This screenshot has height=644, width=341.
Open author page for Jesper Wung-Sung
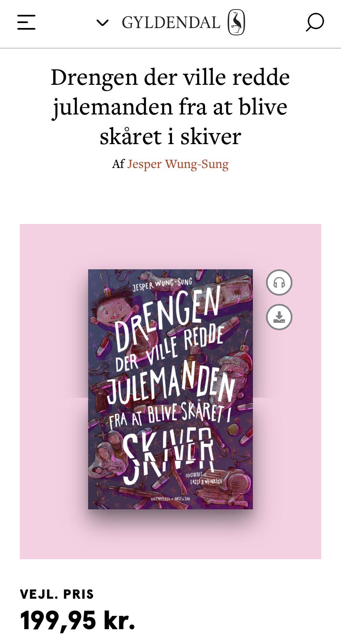pyautogui.click(x=178, y=164)
